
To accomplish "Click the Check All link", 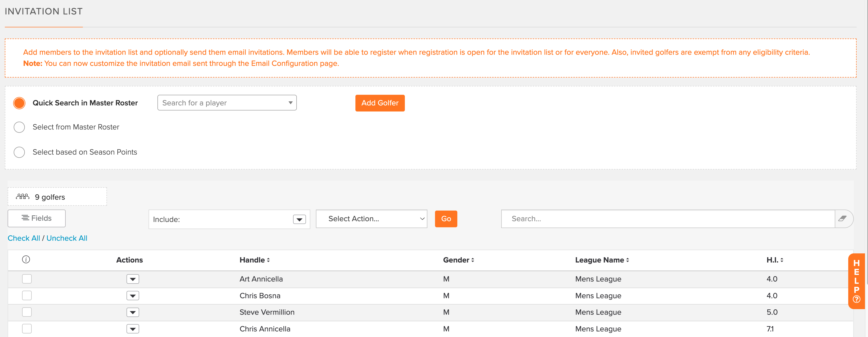I will tap(24, 238).
